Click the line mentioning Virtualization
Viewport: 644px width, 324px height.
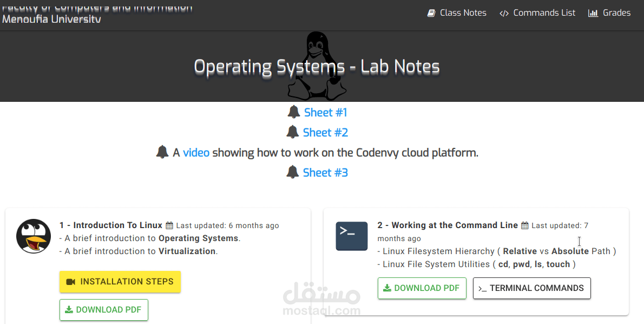[139, 251]
